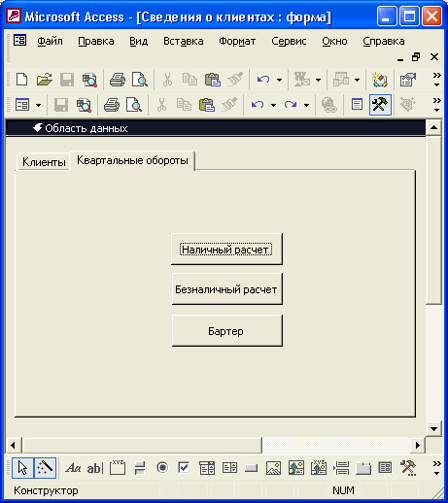Screen dimensions: 448x503
Task: Click the Paste icon in the top toolbar
Action: coord(213,80)
